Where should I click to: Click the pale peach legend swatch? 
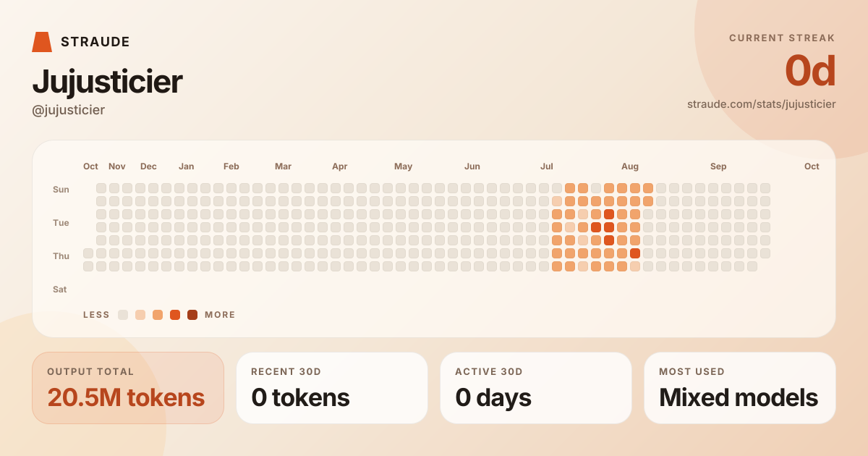coord(140,315)
